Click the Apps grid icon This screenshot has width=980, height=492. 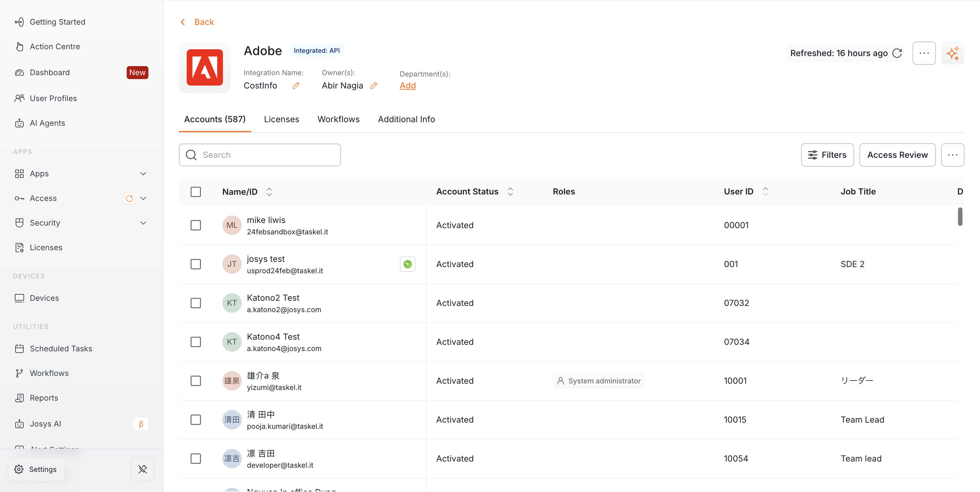point(19,173)
